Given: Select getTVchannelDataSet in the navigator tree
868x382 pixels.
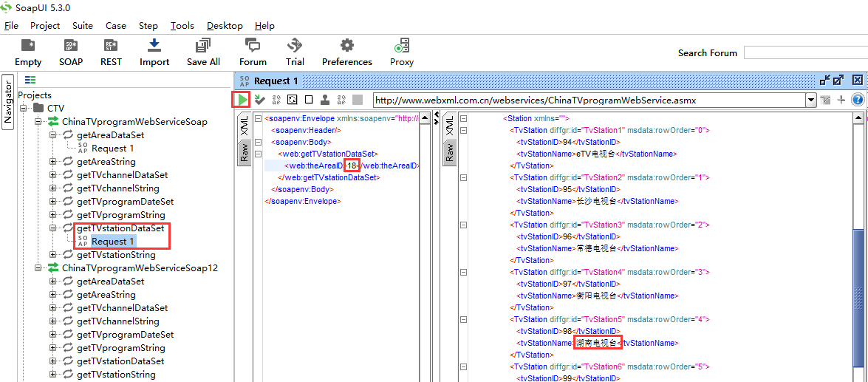Looking at the screenshot, I should pyautogui.click(x=122, y=175).
